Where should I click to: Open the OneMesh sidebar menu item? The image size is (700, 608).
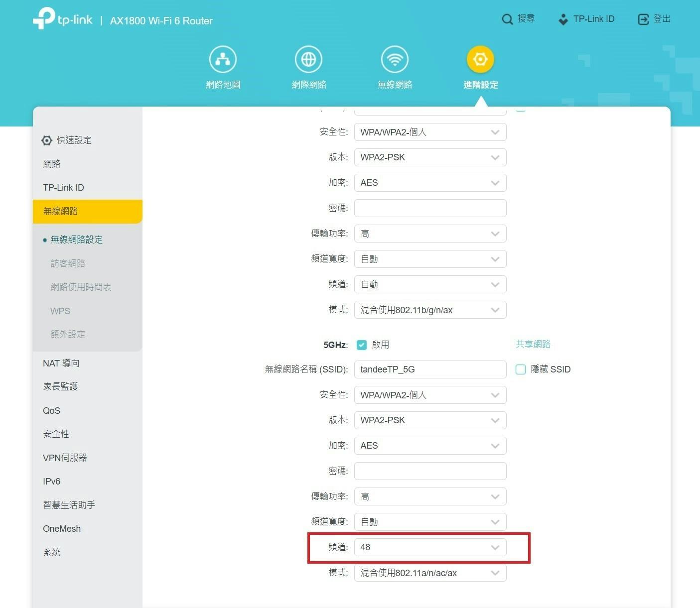(62, 529)
